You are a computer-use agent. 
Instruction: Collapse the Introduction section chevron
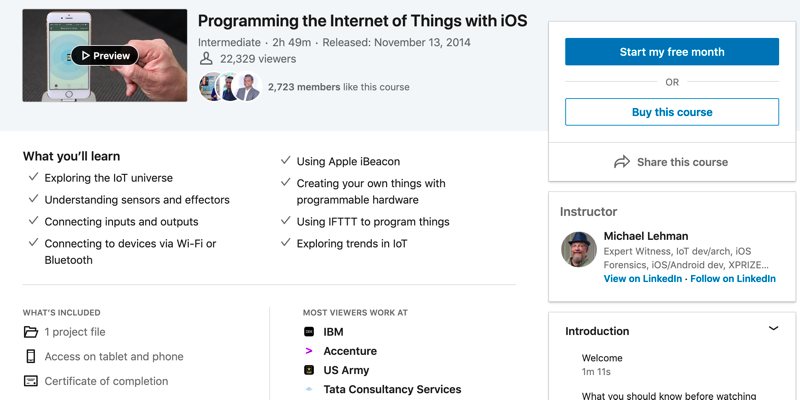click(773, 328)
